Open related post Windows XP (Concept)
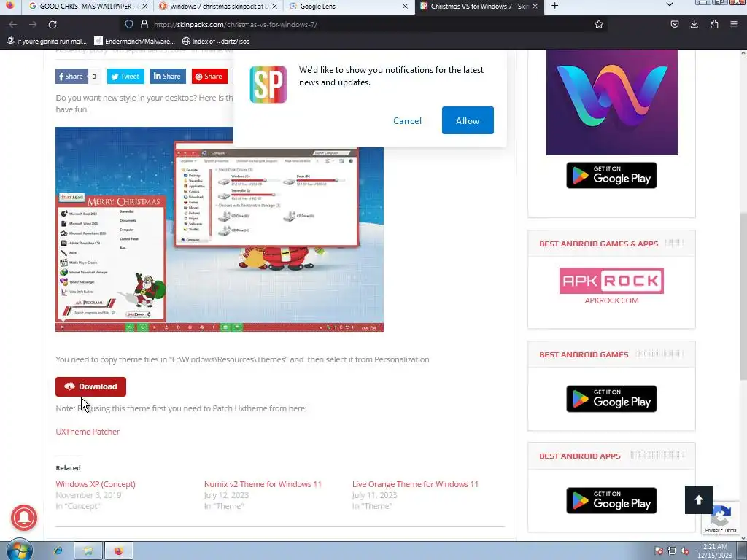 pyautogui.click(x=96, y=484)
